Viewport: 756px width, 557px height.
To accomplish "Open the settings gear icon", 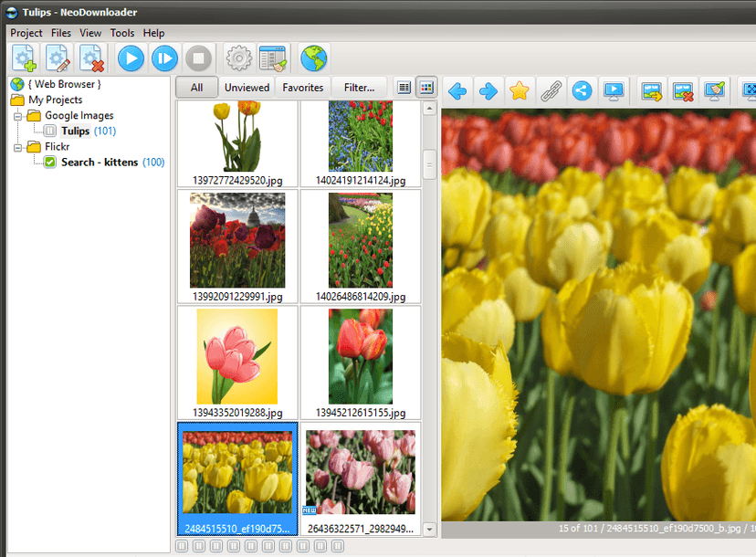I will (x=238, y=58).
